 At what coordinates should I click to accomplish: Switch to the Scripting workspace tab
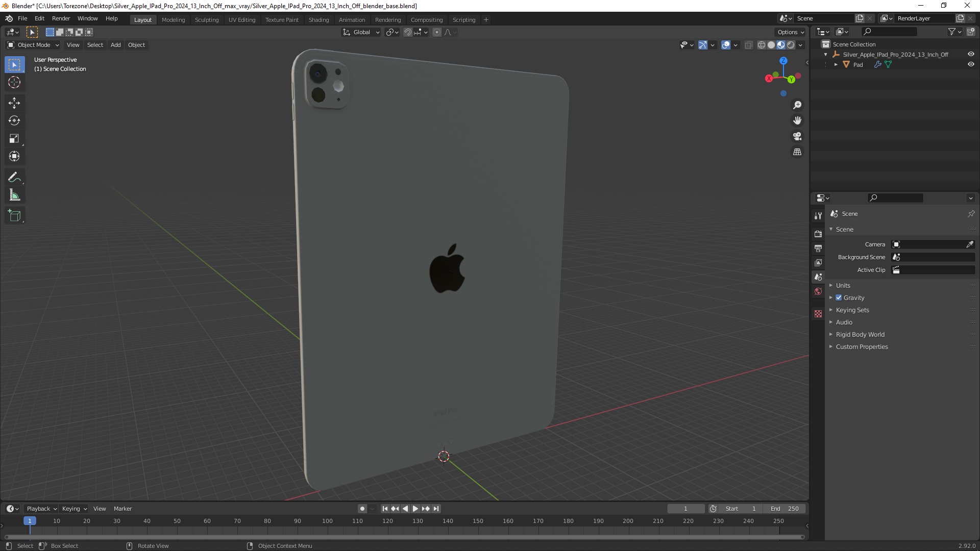click(463, 20)
